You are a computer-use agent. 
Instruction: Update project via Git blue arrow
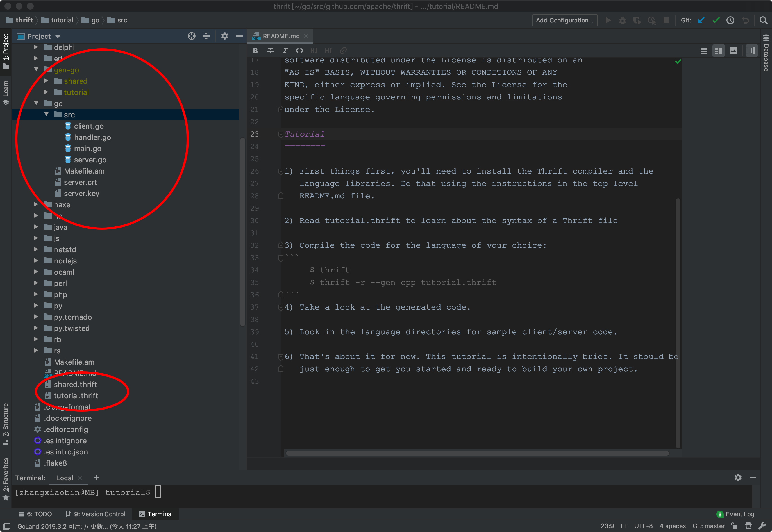click(701, 20)
